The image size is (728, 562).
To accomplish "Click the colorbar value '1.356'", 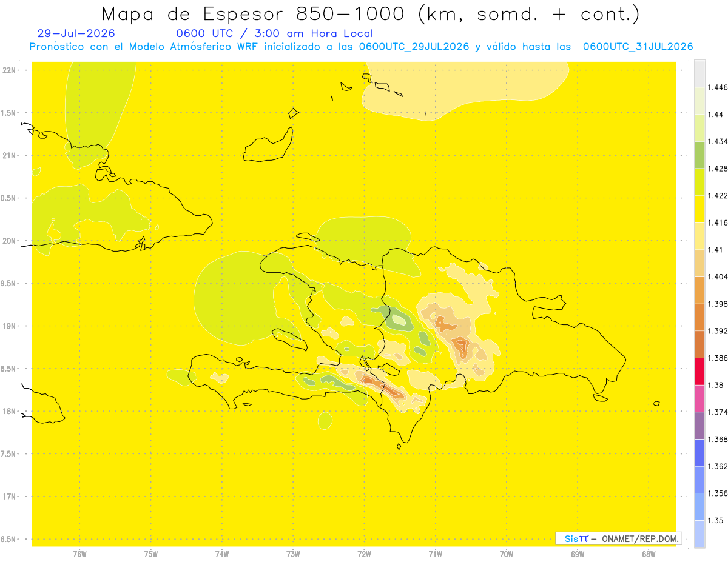I will (718, 493).
